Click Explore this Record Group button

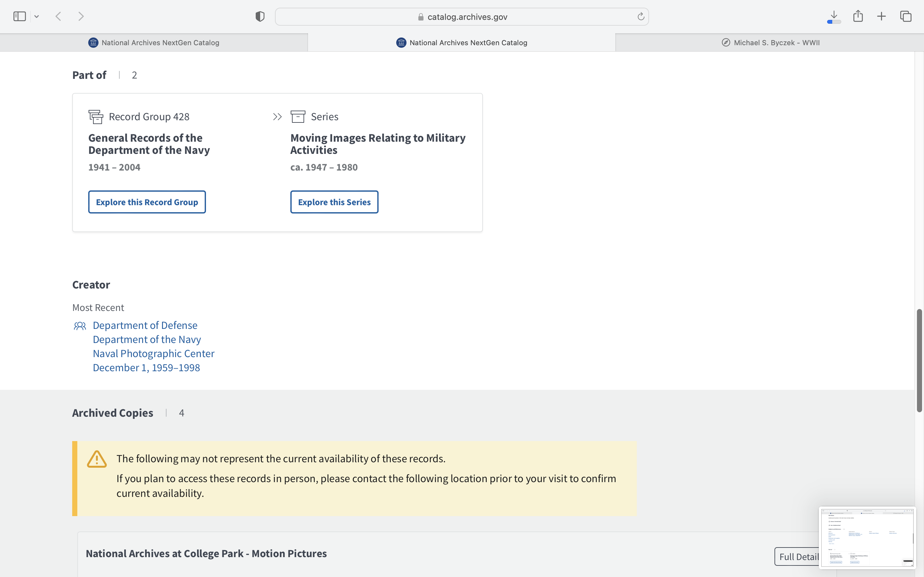click(x=147, y=202)
